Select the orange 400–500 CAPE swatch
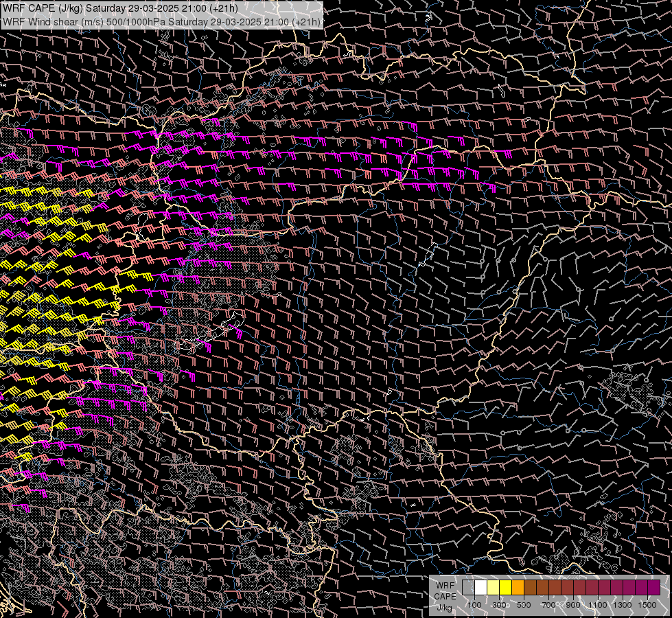Screen dimensions: 672x618 point(518,587)
